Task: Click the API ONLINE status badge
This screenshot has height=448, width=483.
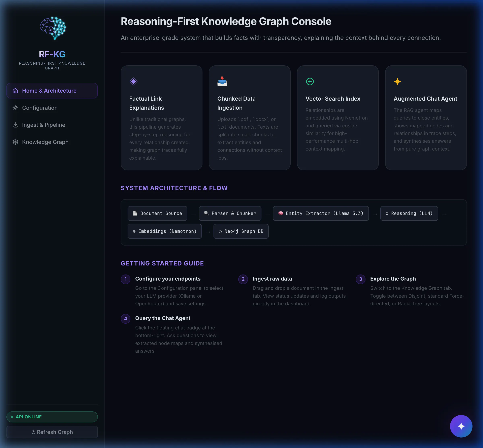Action: point(52,417)
